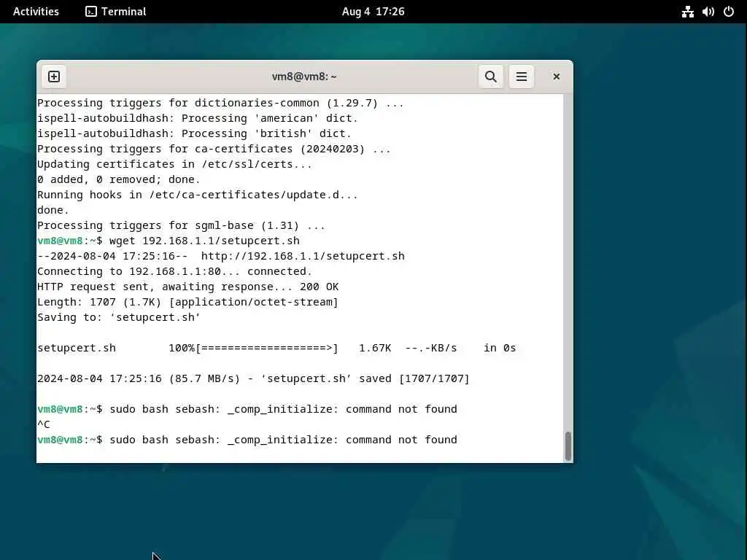Click the '(85.7 MB/s)' saved line
The image size is (747, 560).
(253, 378)
